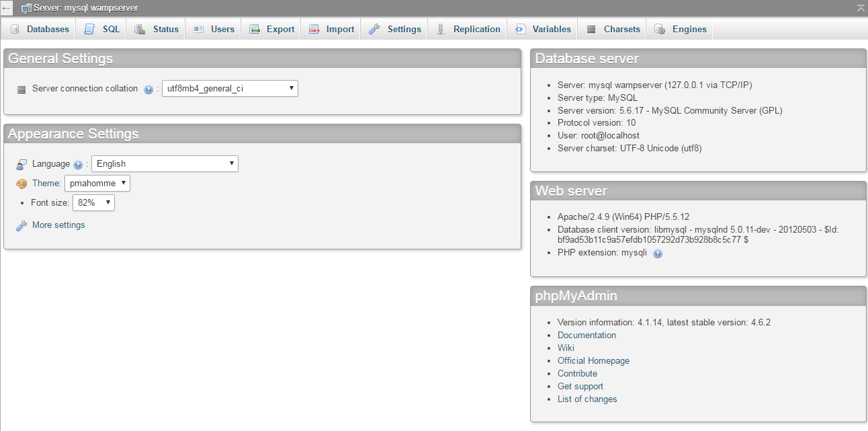Click the Appearance Settings panel header
This screenshot has width=868, height=431.
[x=263, y=134]
